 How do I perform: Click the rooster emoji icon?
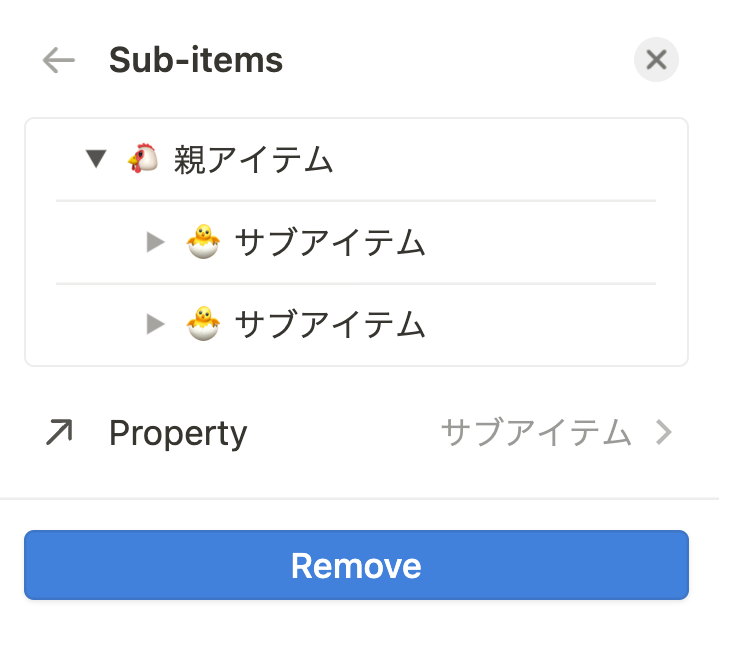[142, 158]
